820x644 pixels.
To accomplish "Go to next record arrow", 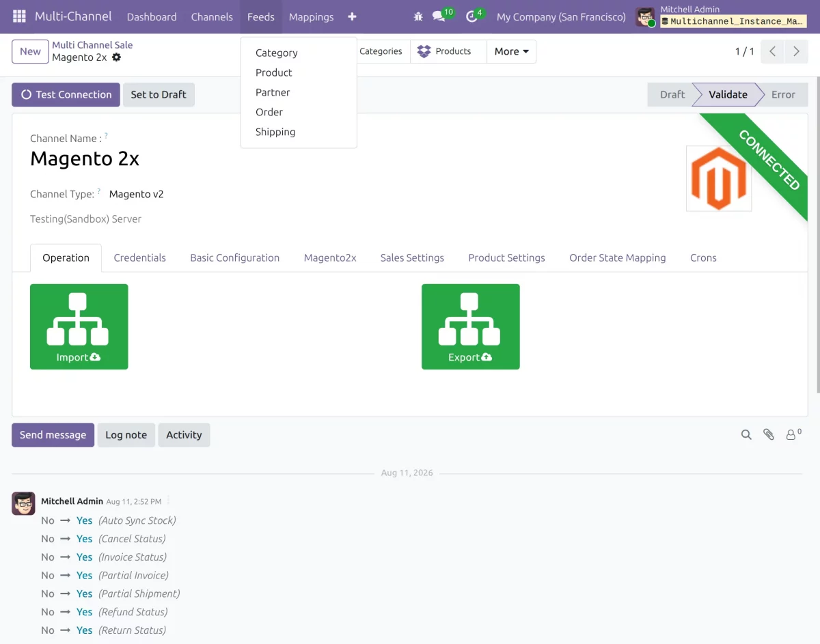I will click(796, 51).
